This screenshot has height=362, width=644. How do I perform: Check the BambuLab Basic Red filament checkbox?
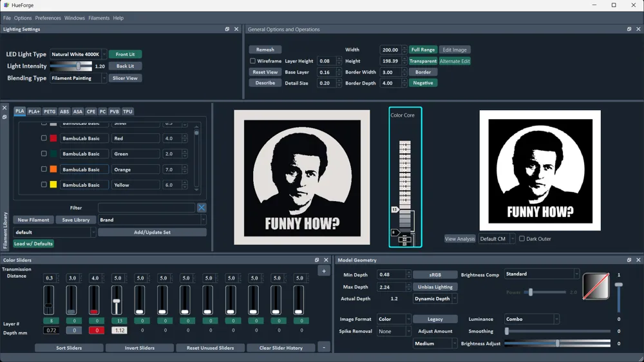click(44, 138)
